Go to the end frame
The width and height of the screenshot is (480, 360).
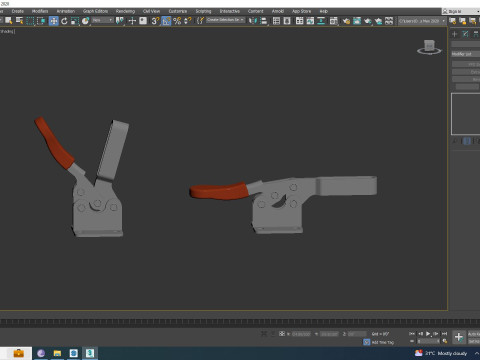click(444, 333)
